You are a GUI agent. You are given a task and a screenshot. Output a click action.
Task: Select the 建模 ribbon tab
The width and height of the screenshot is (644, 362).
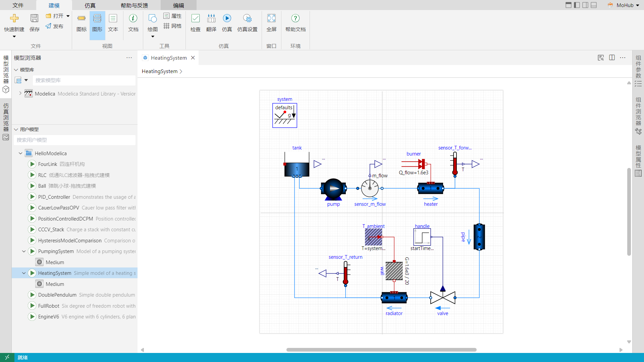(54, 5)
